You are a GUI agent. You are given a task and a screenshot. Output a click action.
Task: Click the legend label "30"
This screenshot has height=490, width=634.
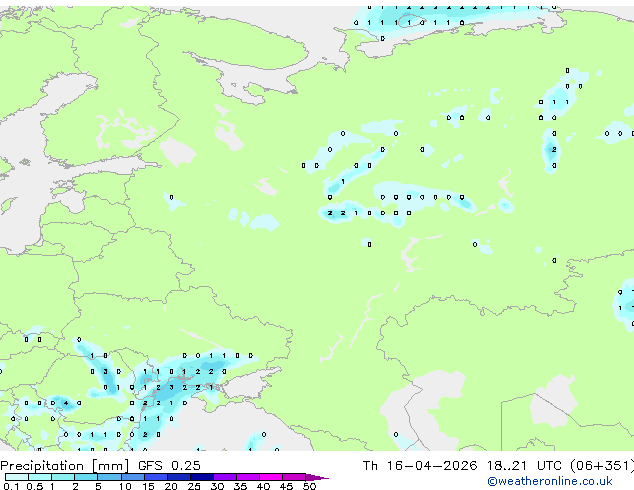click(x=217, y=486)
